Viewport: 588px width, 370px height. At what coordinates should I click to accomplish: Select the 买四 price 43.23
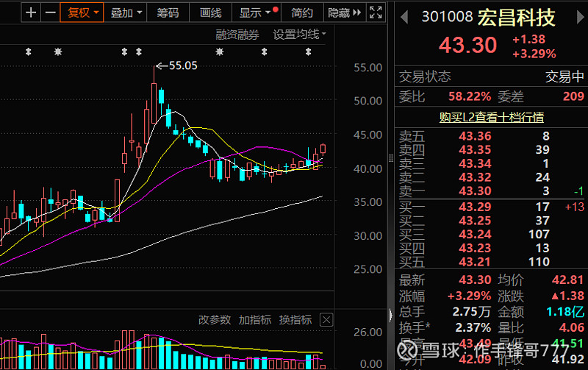(x=475, y=248)
